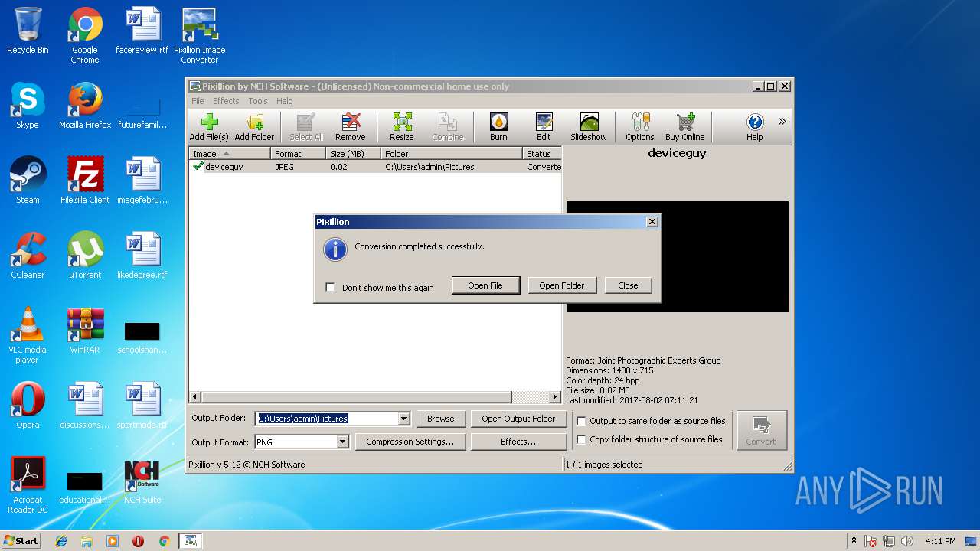
Task: Open the Help menu
Action: pos(285,101)
